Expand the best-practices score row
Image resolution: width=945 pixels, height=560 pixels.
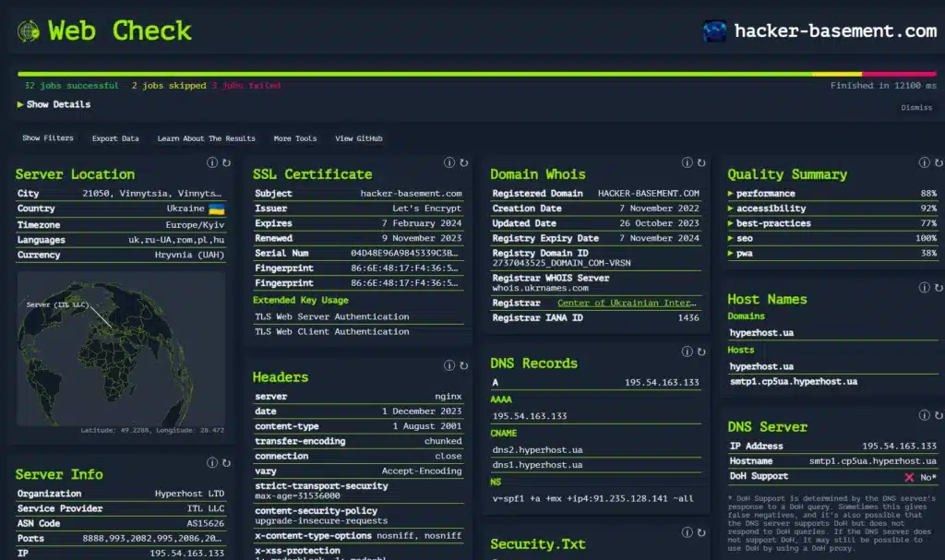pos(831,223)
